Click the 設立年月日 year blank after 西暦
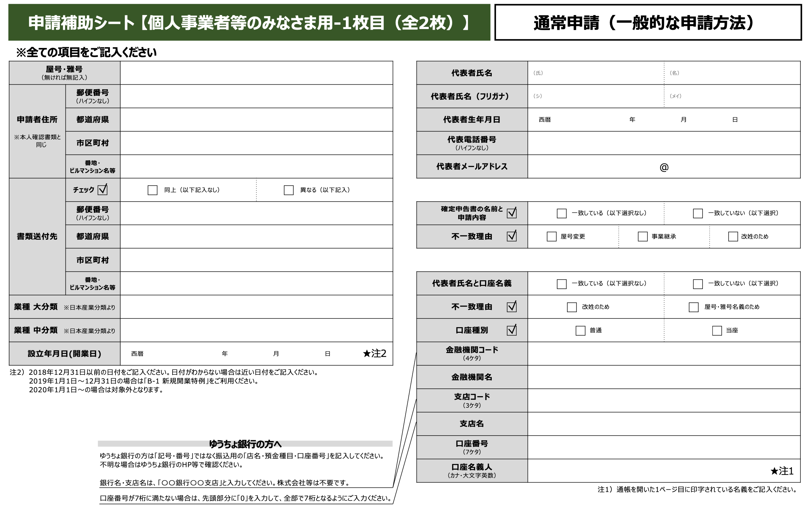 183,354
